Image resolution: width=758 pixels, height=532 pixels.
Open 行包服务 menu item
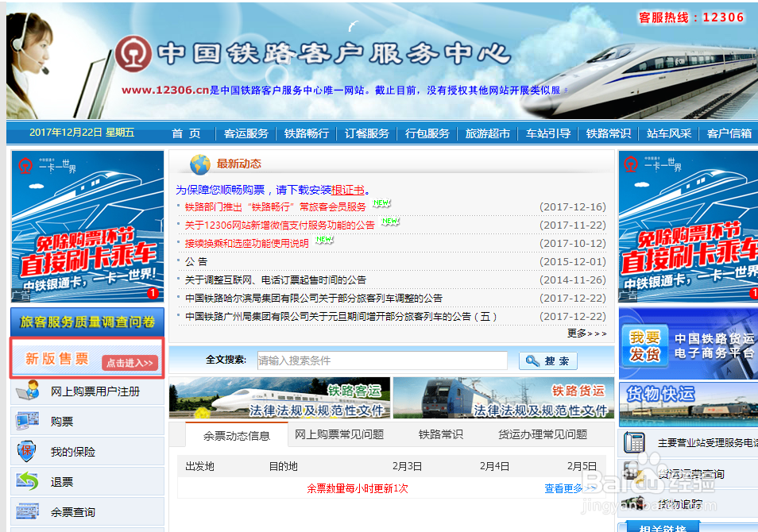[427, 133]
